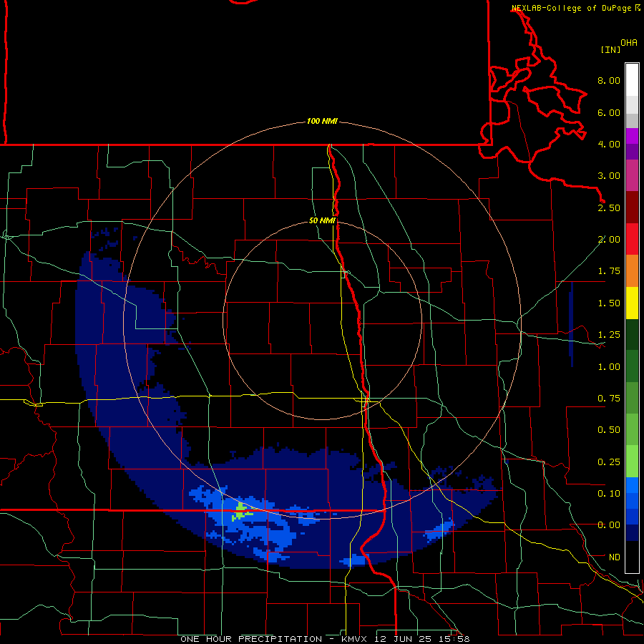Select the 1.00 legend value
This screenshot has width=644, height=644.
pos(609,367)
